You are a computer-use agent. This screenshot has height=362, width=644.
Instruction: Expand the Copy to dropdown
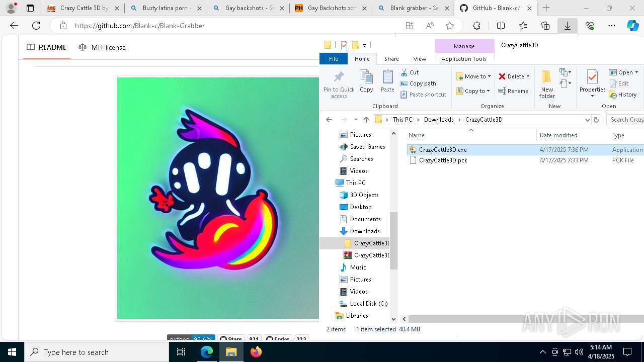(x=488, y=91)
